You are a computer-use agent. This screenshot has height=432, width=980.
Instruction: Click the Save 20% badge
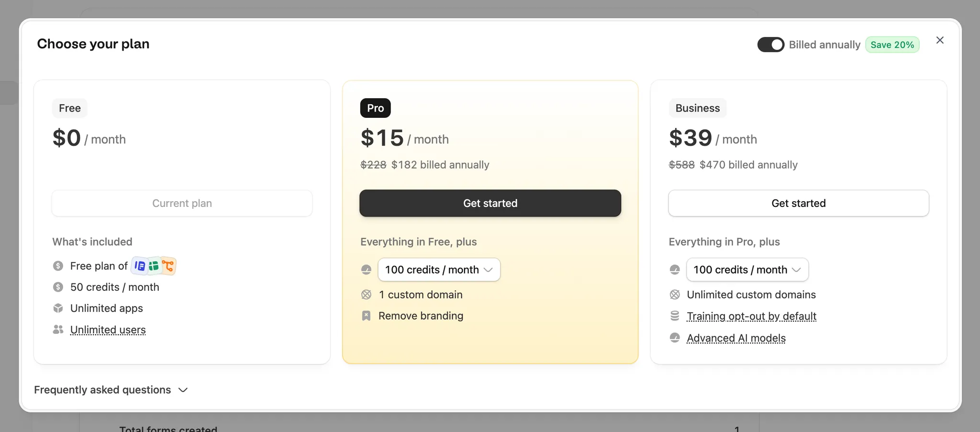[892, 45]
